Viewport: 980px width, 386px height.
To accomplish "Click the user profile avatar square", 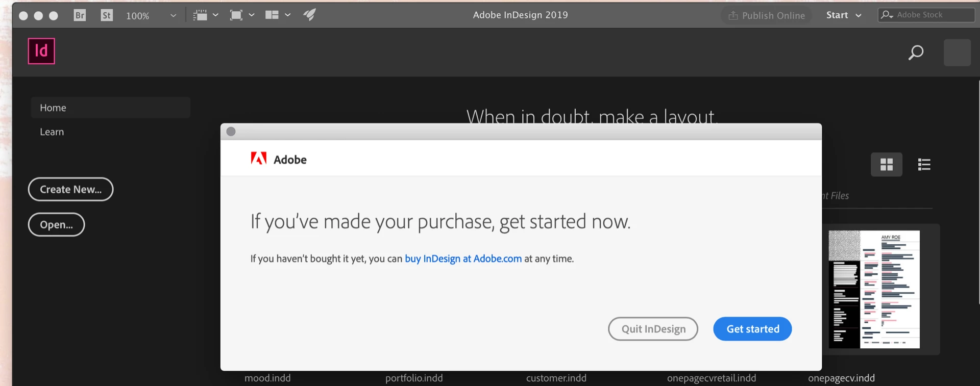I will [957, 53].
